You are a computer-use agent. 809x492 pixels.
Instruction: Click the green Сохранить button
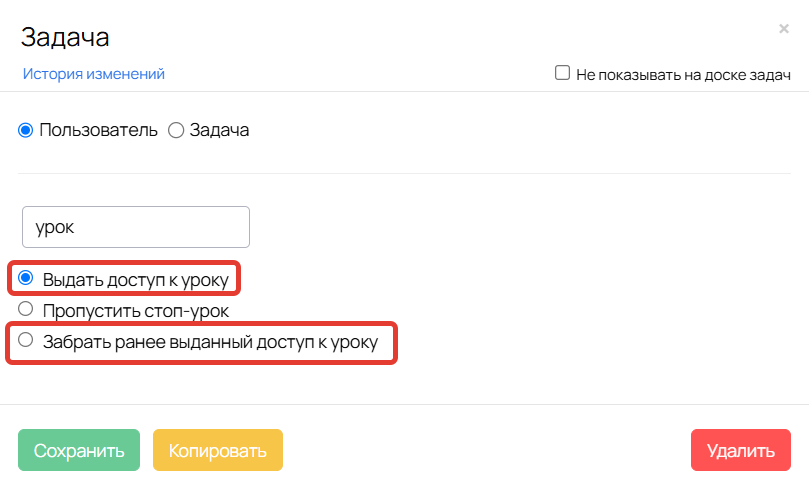[79, 450]
